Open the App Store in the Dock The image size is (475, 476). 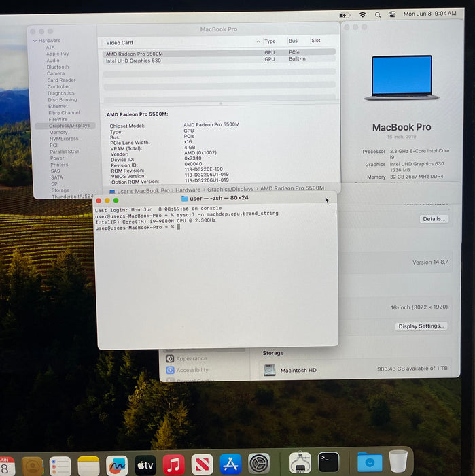(x=230, y=464)
